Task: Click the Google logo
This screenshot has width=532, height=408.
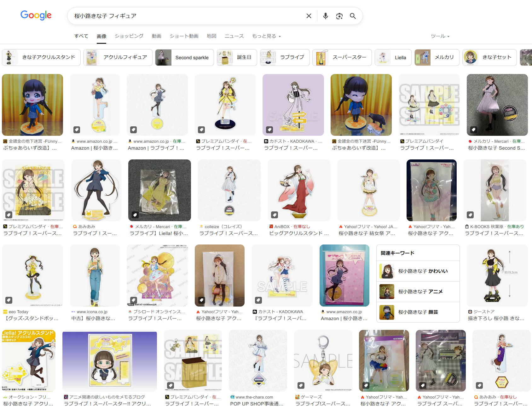Action: [x=36, y=15]
